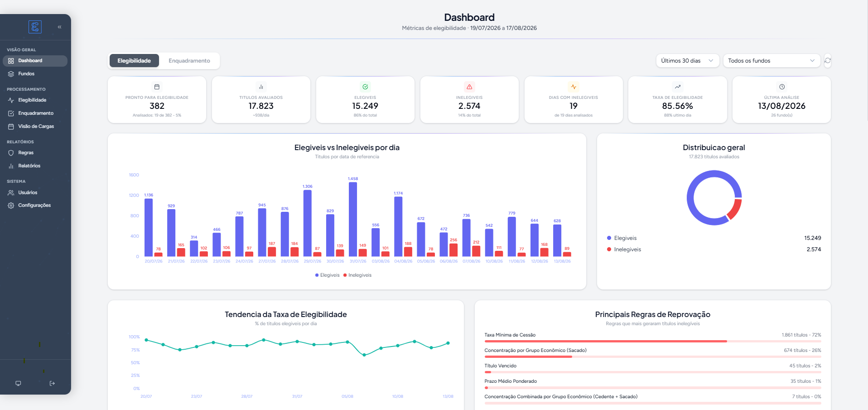Open Fundos in the sidebar

coord(35,74)
